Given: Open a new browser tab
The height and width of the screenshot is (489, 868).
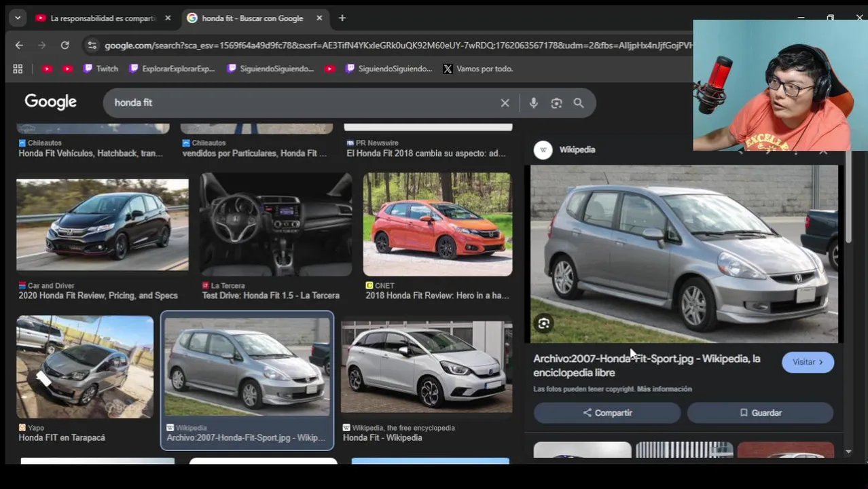Looking at the screenshot, I should [x=342, y=18].
